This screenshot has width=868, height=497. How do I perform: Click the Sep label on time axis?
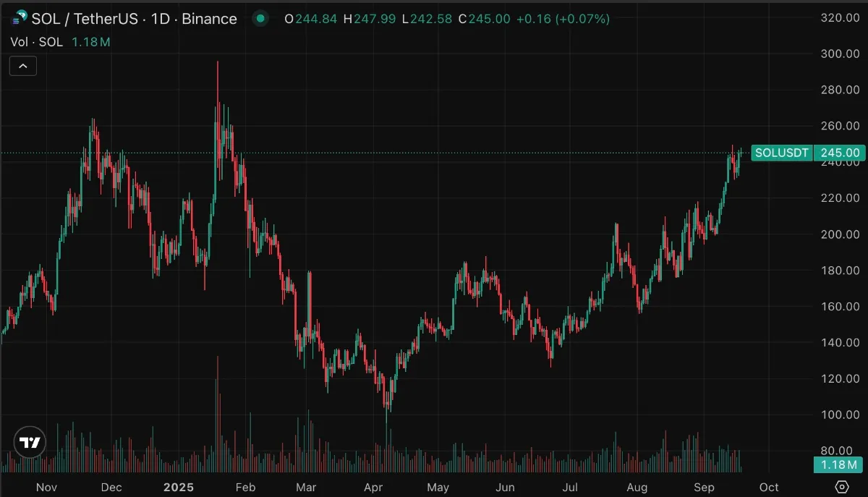(x=705, y=488)
